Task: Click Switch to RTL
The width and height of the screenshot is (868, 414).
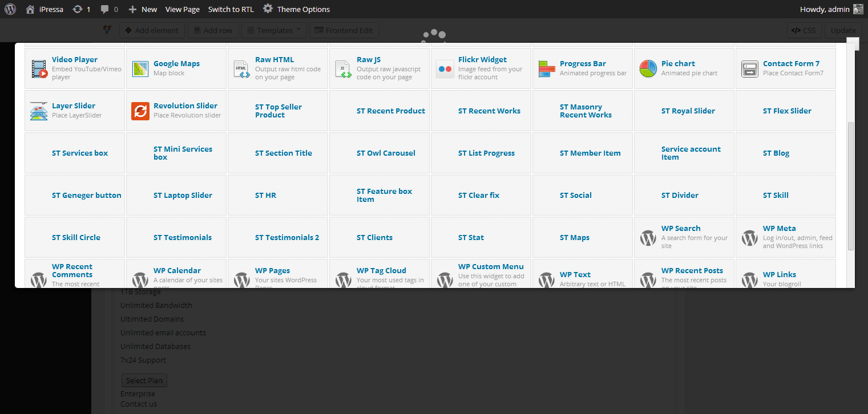Action: coord(231,9)
